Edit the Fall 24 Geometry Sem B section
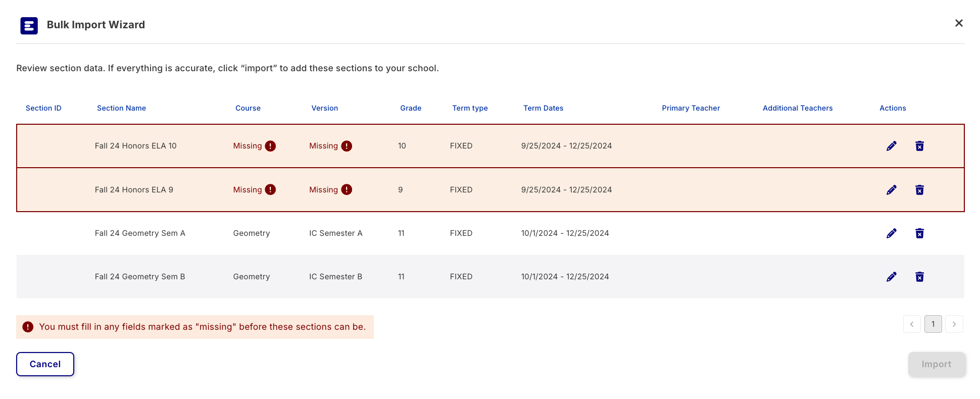The width and height of the screenshot is (980, 399). tap(892, 277)
